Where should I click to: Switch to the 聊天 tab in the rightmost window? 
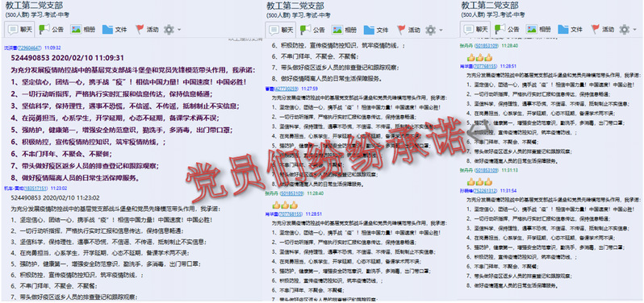click(475, 29)
